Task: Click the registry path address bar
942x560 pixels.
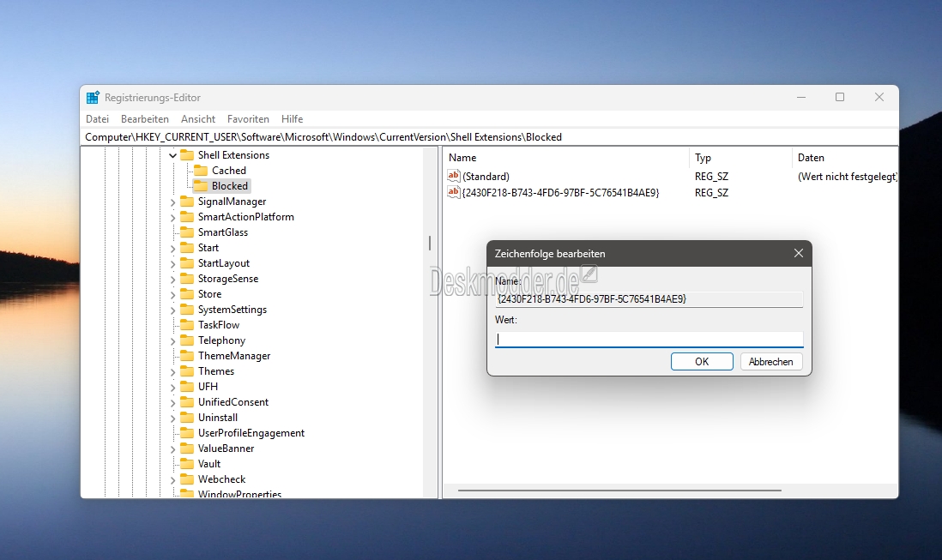Action: point(489,137)
